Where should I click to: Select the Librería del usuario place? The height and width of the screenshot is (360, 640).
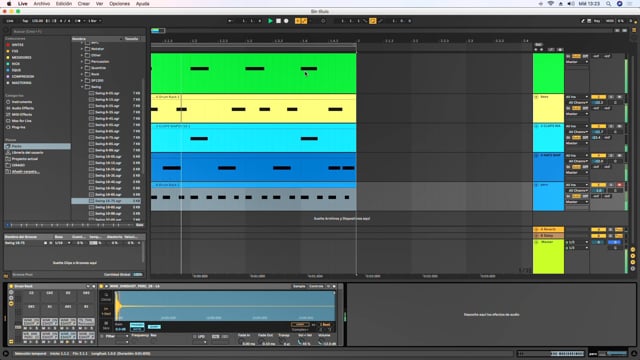(x=27, y=153)
